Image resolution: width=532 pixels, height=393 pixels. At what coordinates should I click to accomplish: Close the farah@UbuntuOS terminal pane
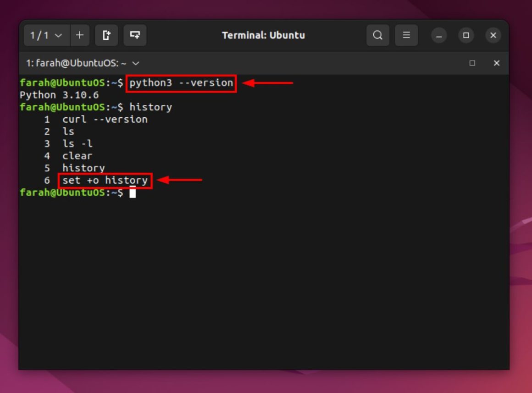(496, 63)
